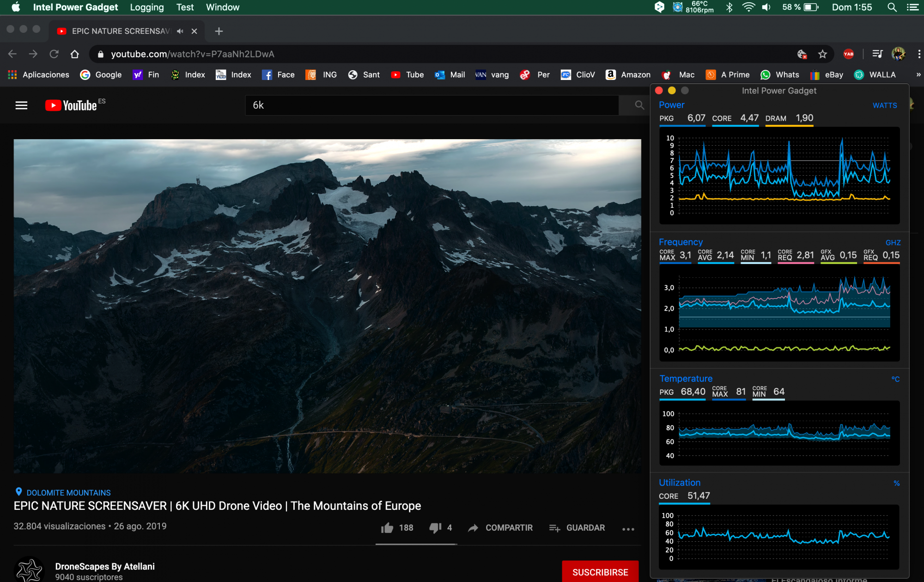Click the YouTube search field
The height and width of the screenshot is (582, 924).
(432, 105)
